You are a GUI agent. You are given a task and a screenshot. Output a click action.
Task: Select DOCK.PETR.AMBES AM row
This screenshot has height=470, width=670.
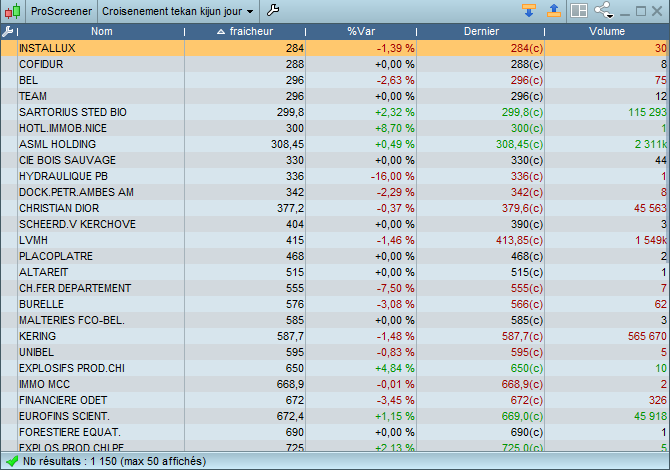[x=335, y=192]
